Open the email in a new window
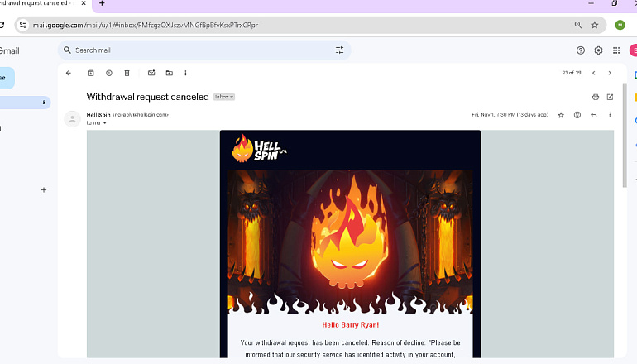637x364 pixels. click(x=610, y=97)
